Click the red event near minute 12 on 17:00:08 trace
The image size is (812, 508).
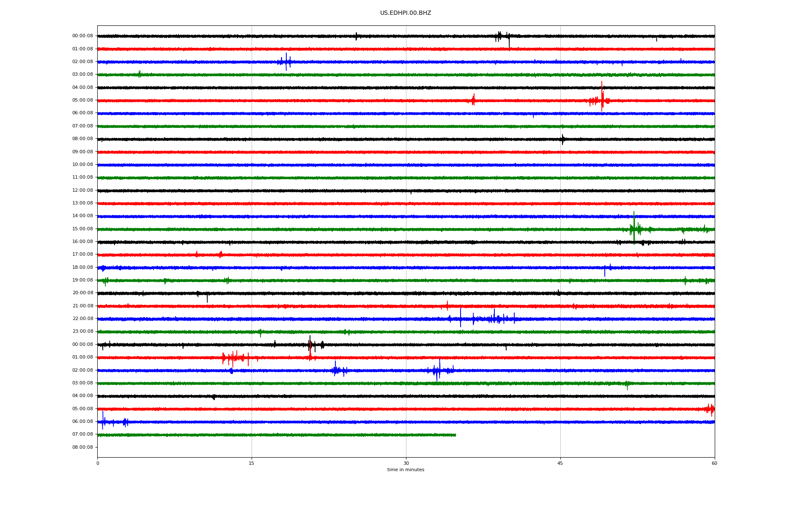[220, 254]
